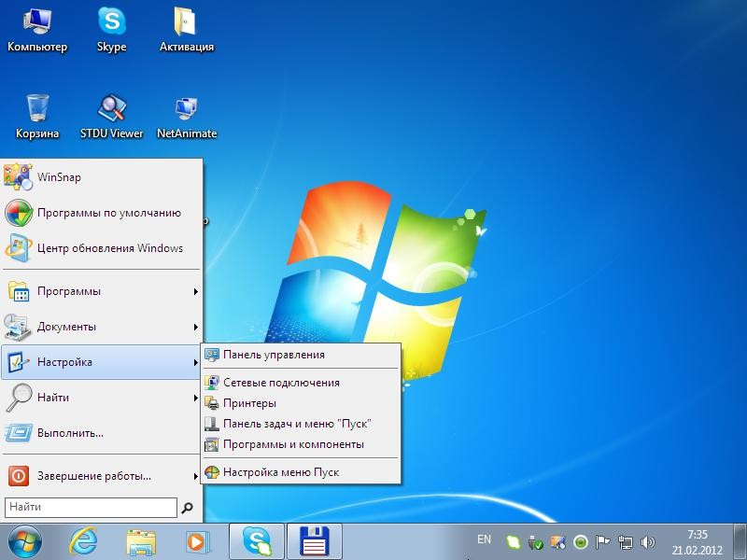The height and width of the screenshot is (560, 747).
Task: Open the network connection tray icon
Action: 625,542
